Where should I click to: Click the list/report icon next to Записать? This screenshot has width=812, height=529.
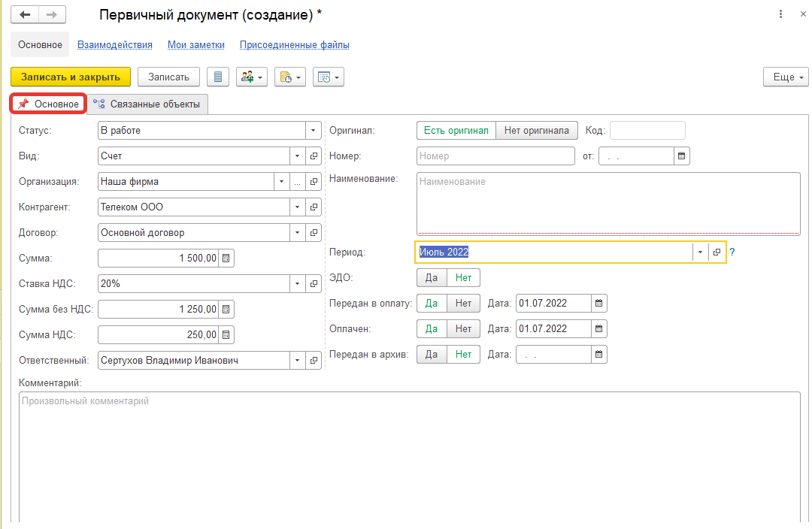tap(218, 77)
